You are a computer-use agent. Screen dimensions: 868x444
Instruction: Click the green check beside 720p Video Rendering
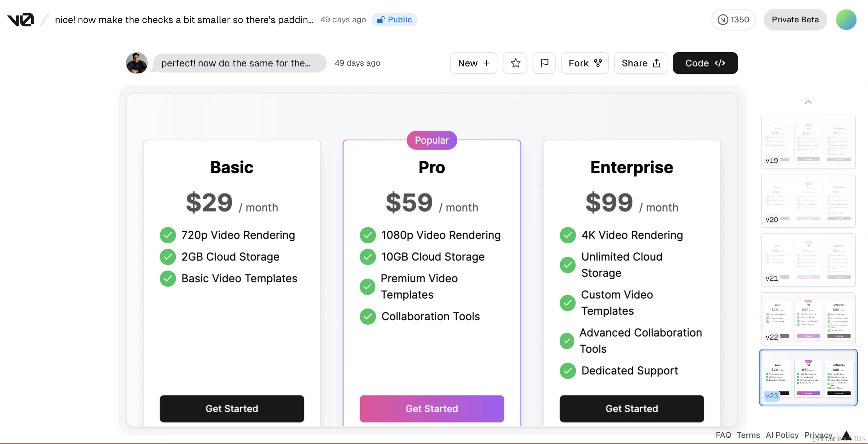(168, 235)
